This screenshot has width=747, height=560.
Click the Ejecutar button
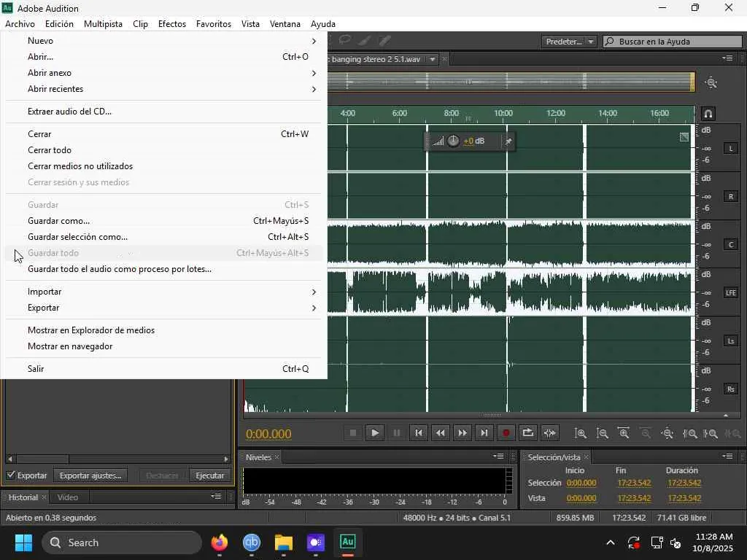pos(209,475)
